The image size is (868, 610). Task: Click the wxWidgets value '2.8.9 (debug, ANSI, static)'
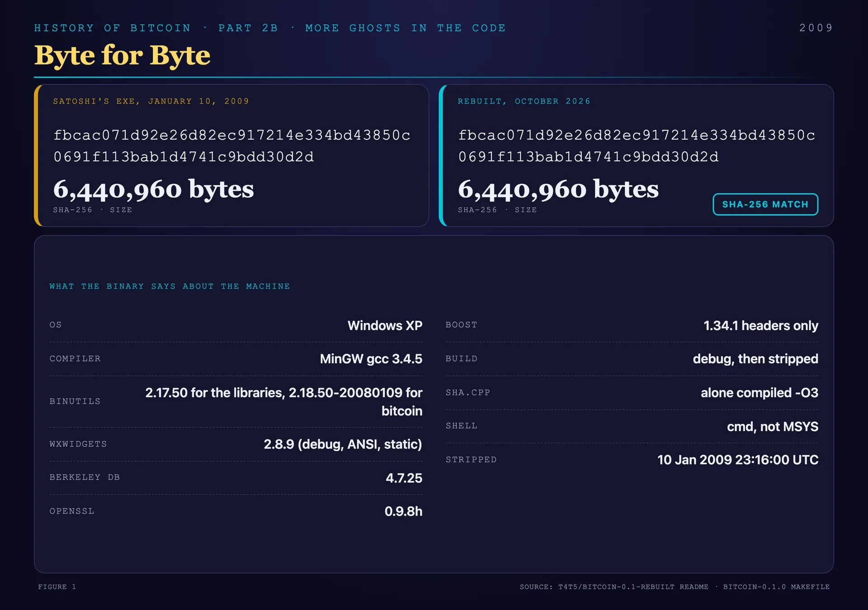343,444
